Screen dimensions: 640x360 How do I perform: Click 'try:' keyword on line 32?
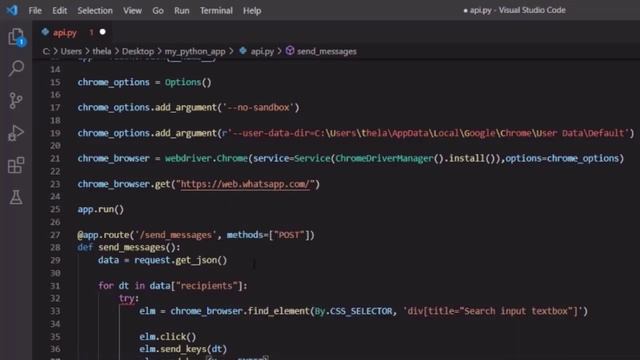(x=129, y=298)
